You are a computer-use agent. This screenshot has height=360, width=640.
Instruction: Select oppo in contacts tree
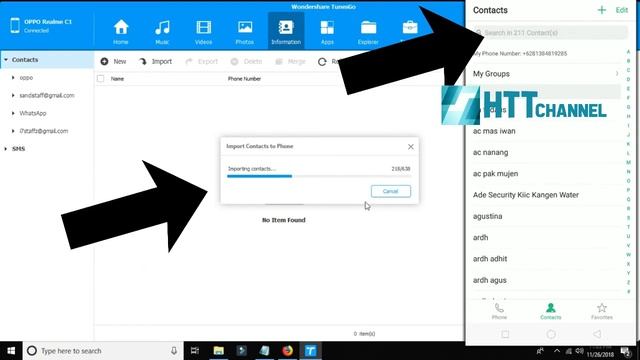click(26, 78)
